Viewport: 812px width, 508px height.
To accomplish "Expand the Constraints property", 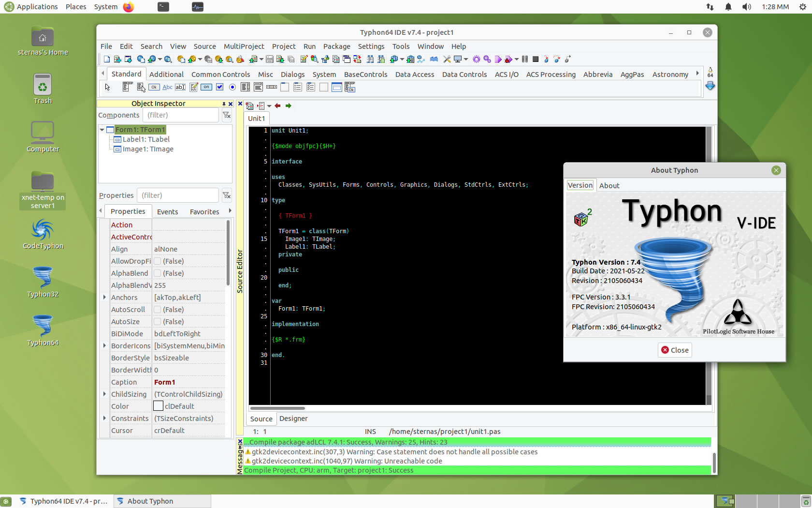I will point(104,418).
